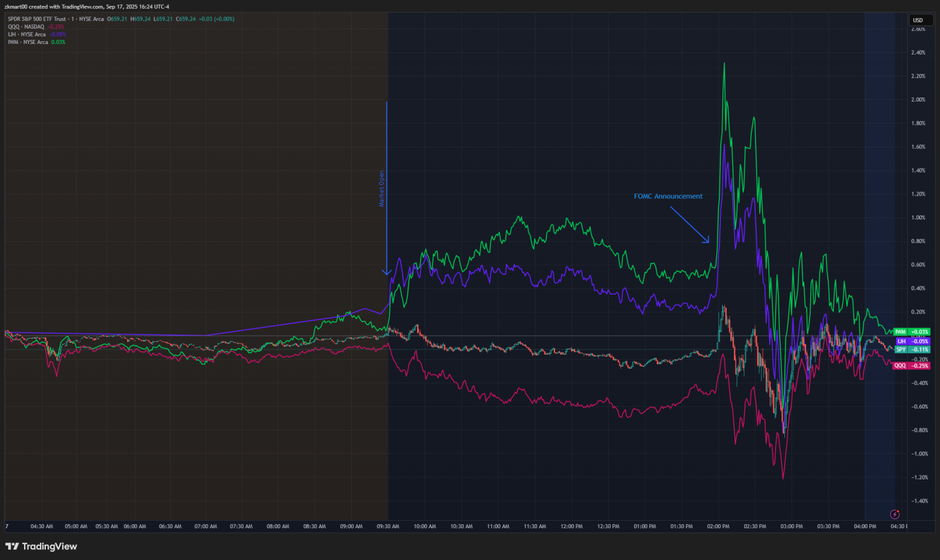Viewport: 940px width, 560px height.
Task: Click the 2.00% label on the price scale
Action: pyautogui.click(x=918, y=99)
